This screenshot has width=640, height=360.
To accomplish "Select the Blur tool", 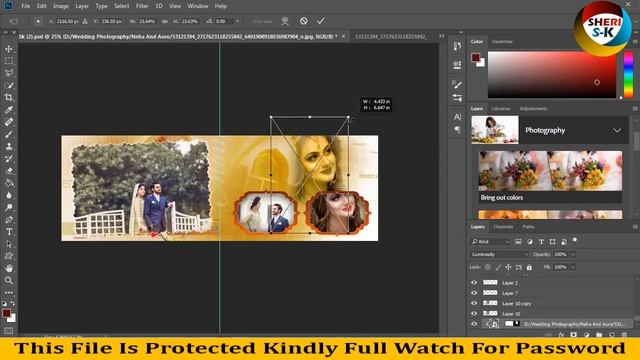I will point(9,195).
